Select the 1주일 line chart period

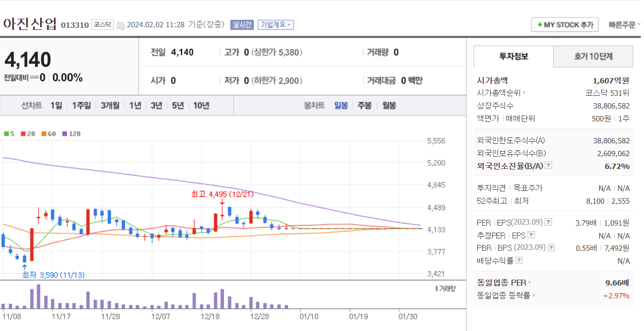(82, 105)
